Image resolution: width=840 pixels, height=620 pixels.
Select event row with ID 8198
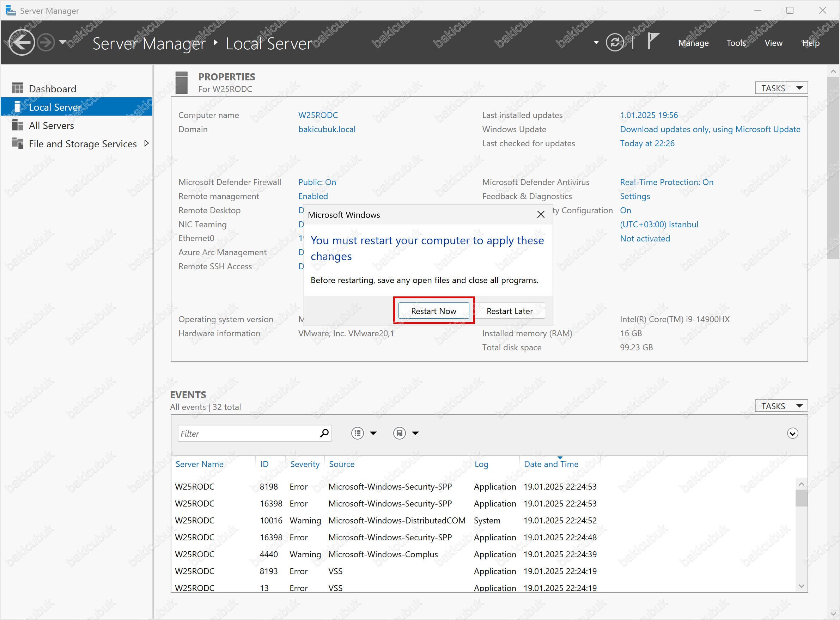click(x=482, y=487)
